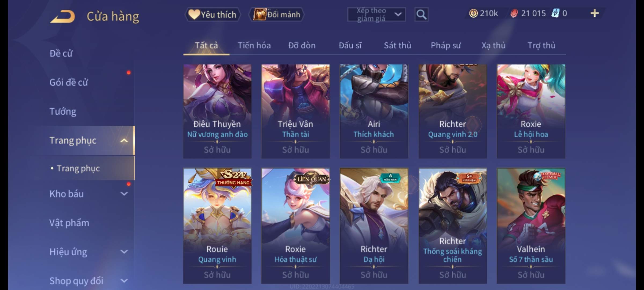Select the Tiến hóa tab
Image resolution: width=644 pixels, height=290 pixels.
coord(254,45)
